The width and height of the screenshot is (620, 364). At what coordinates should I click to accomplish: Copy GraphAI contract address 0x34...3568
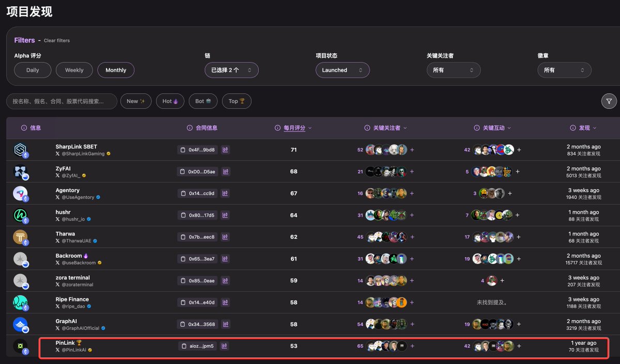197,324
